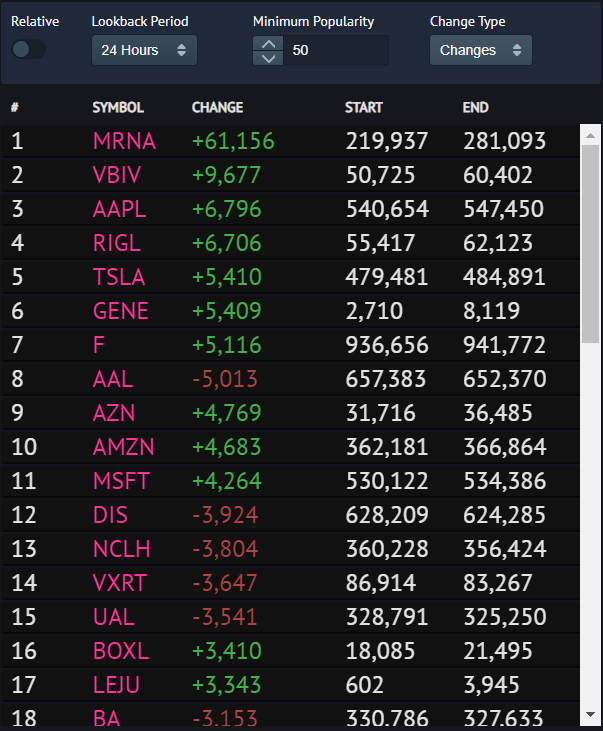Open the BA symbol link

(106, 719)
